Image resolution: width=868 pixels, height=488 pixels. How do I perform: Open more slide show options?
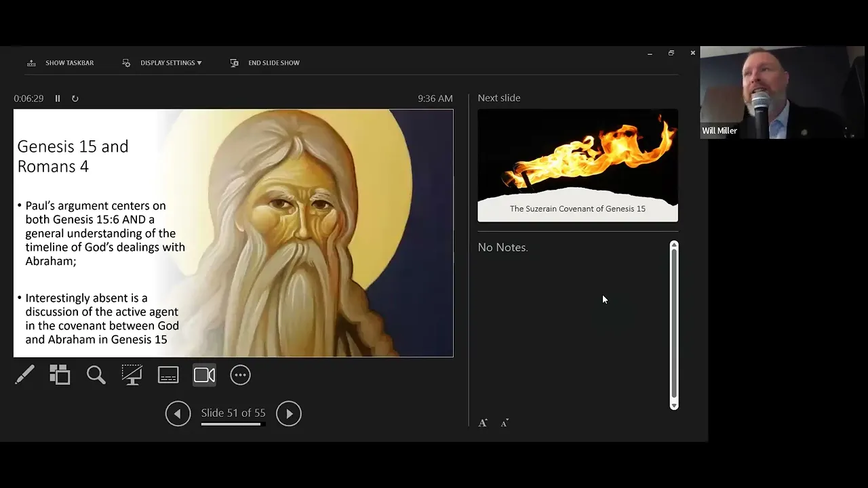point(240,375)
